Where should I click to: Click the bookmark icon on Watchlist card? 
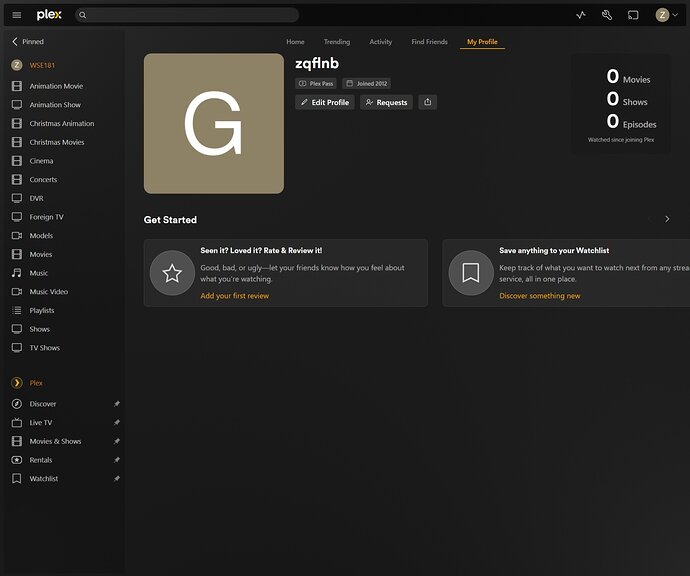(x=471, y=273)
